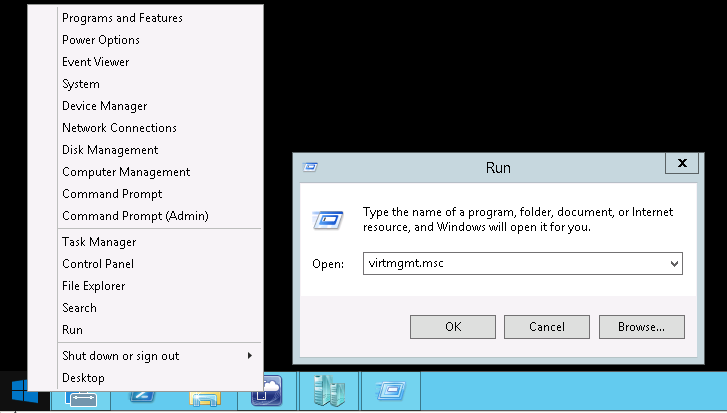Cancel the Run dialog
727x413 pixels.
(x=547, y=327)
